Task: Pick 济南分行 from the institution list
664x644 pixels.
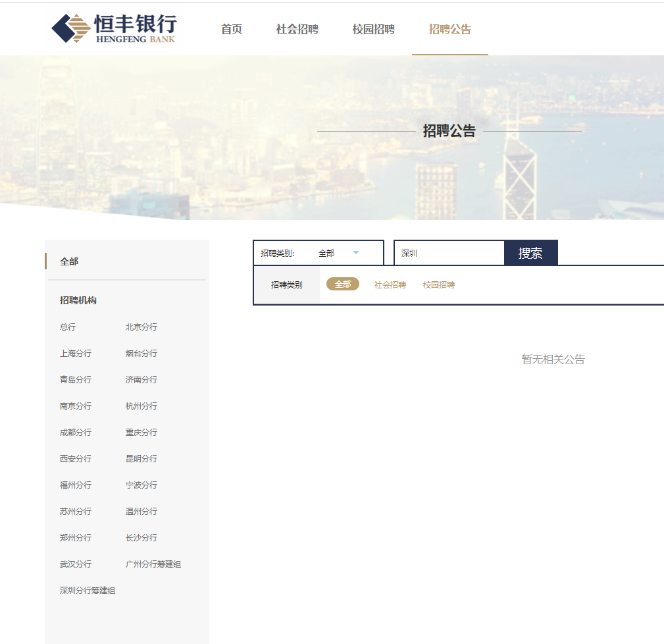Action: (x=141, y=380)
